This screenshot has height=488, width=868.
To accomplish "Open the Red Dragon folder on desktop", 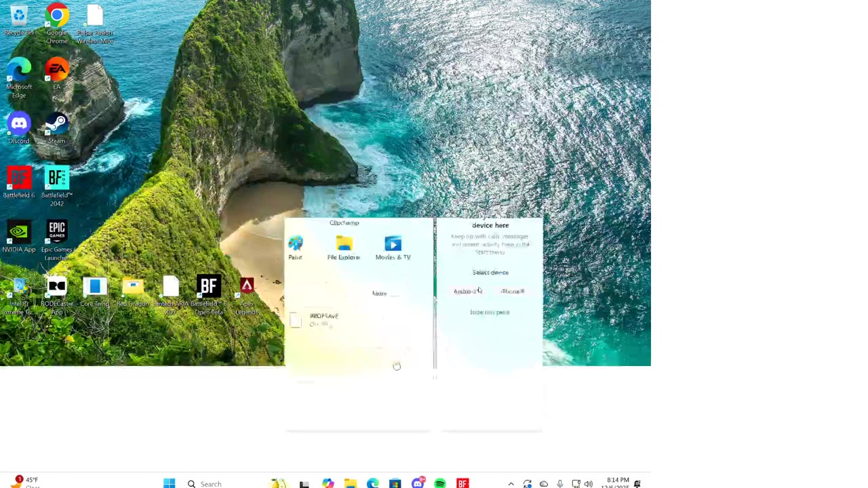I will [x=133, y=291].
